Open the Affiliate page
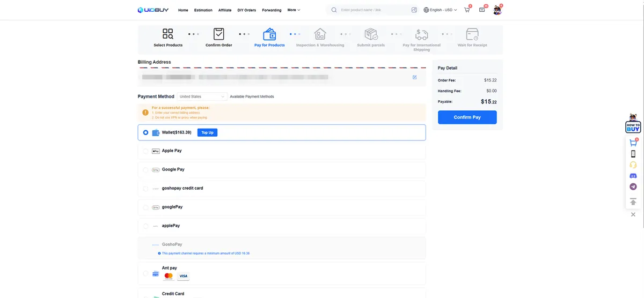Viewport: 644px width, 298px height. [x=225, y=10]
